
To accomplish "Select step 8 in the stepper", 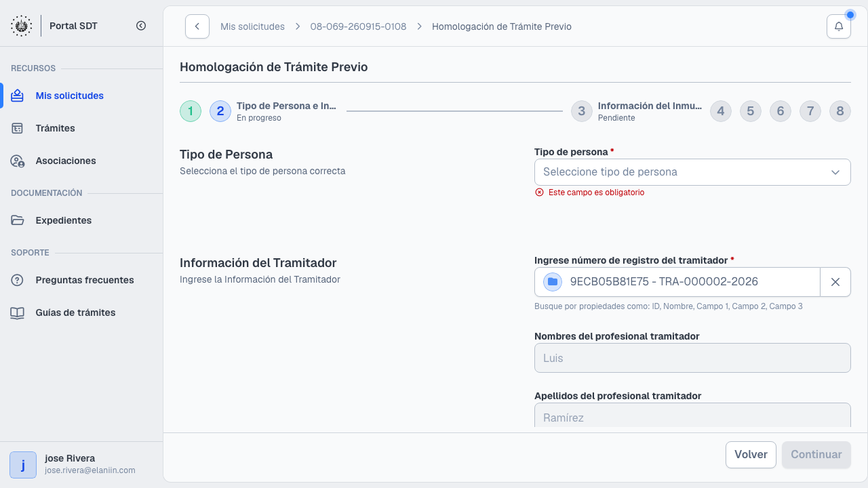I will click(840, 111).
